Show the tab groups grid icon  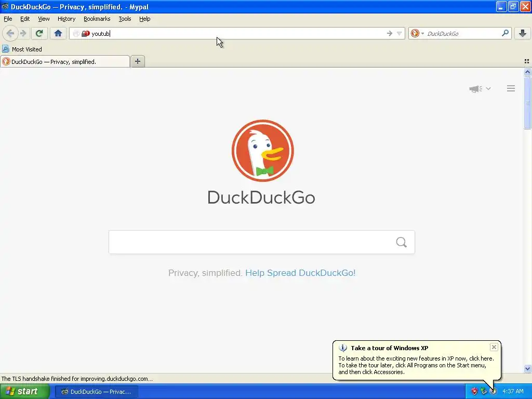(x=527, y=61)
